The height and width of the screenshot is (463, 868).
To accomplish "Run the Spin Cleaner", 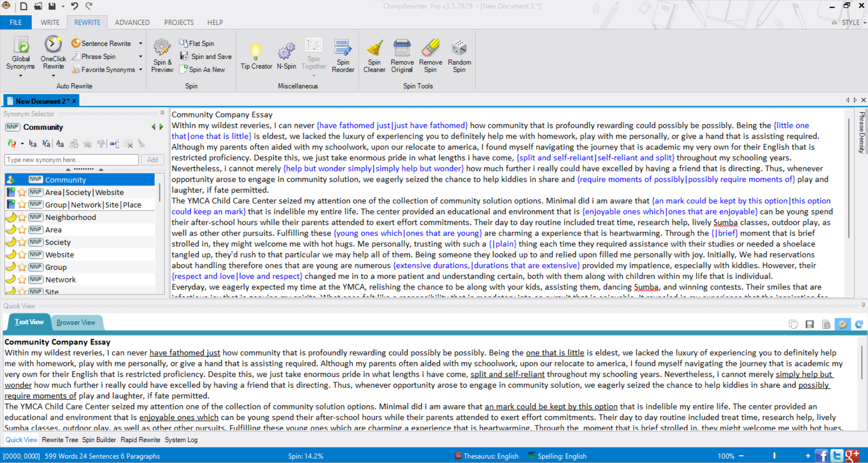I will 374,55.
